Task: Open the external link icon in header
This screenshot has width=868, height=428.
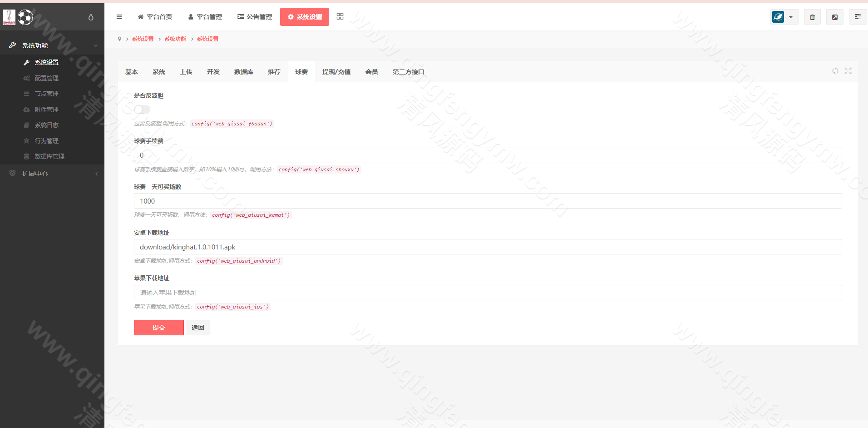Action: click(x=834, y=17)
